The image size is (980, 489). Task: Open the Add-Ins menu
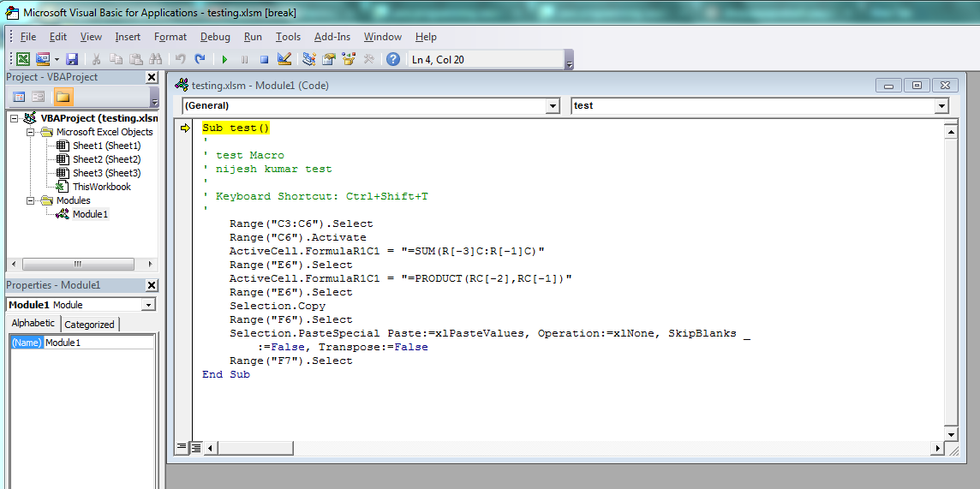[x=332, y=37]
